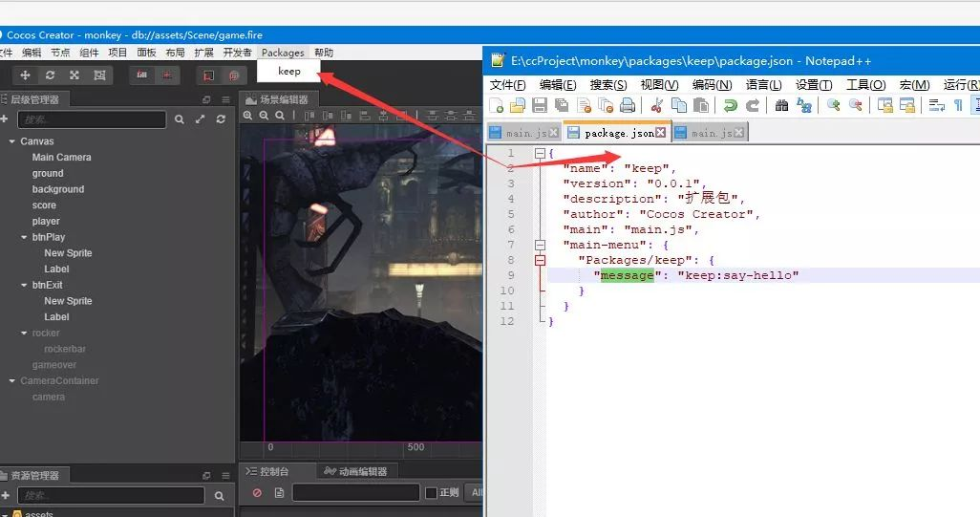Click the hierarchy search input field
980x517 pixels.
[x=92, y=119]
